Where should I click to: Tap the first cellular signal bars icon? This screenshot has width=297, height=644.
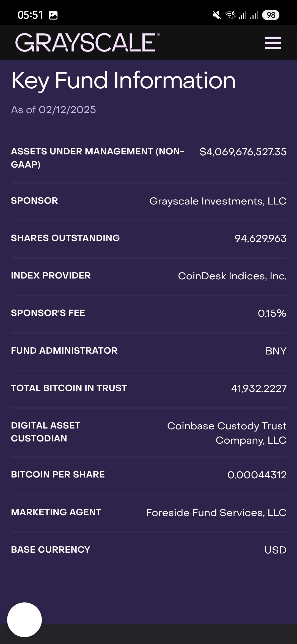point(242,15)
